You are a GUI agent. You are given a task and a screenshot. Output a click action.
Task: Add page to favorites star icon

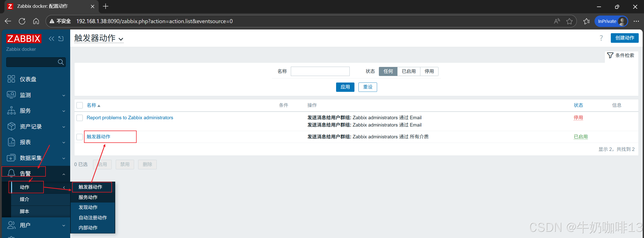click(x=570, y=21)
